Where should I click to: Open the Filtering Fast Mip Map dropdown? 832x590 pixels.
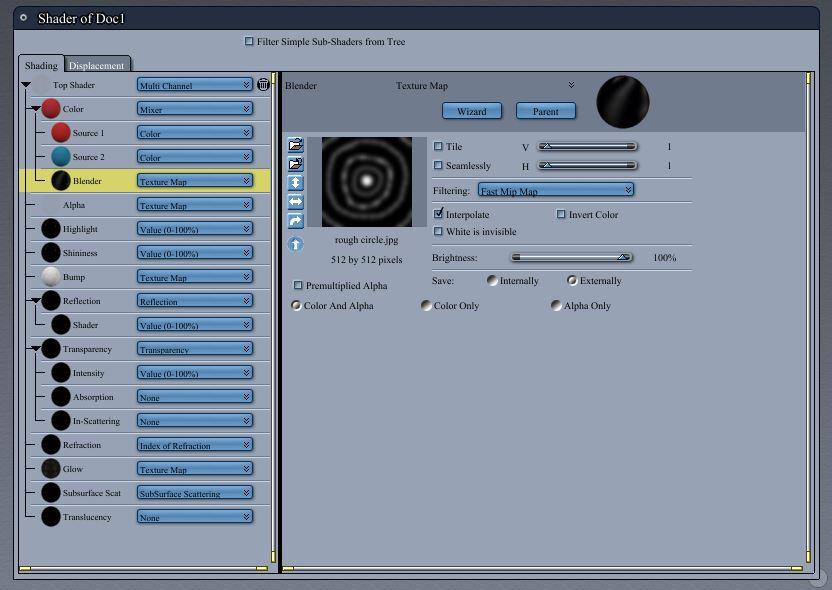click(x=556, y=190)
